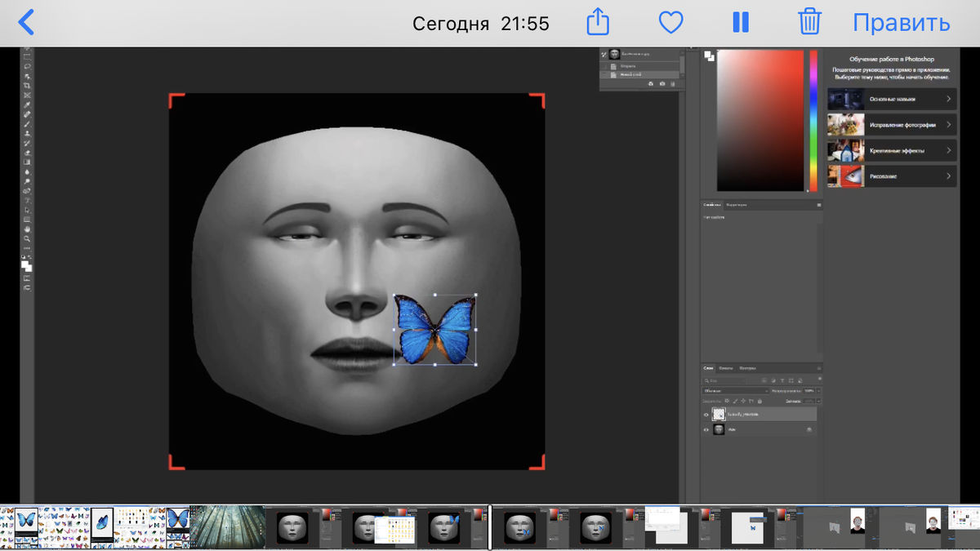
Task: Switch to the Контуры tab
Action: [x=747, y=368]
